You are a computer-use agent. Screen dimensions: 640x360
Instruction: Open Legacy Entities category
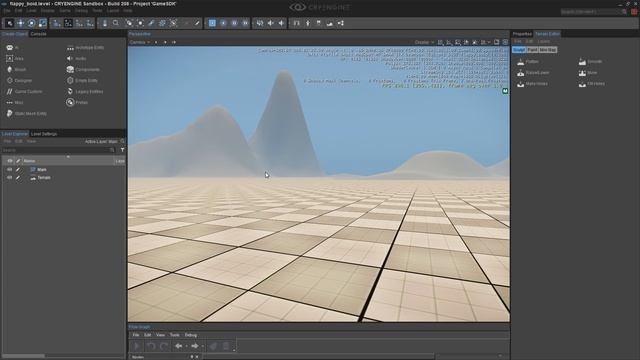point(85,92)
